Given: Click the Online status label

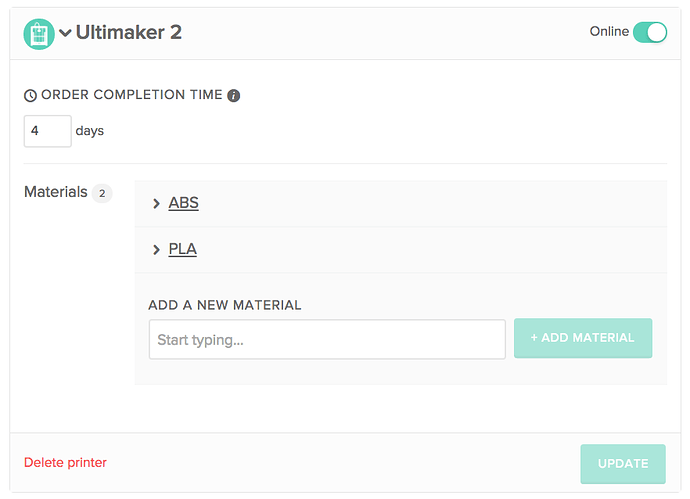Looking at the screenshot, I should coord(609,32).
